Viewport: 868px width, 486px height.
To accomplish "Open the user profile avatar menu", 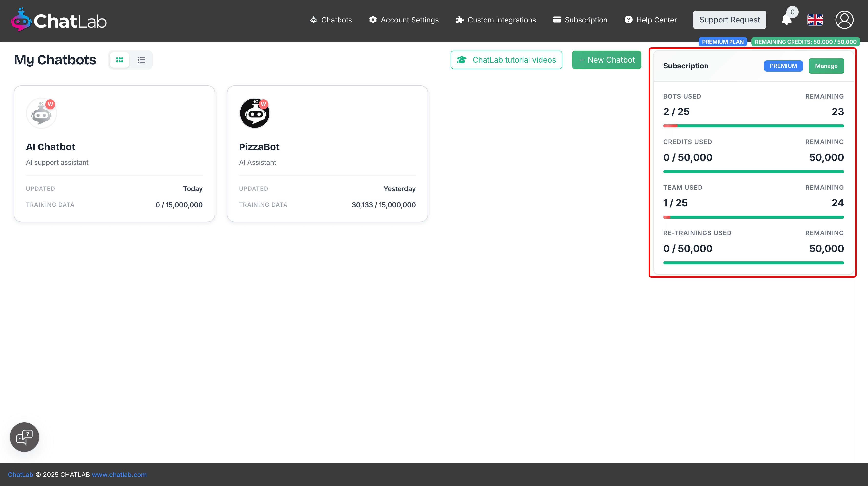I will tap(844, 20).
